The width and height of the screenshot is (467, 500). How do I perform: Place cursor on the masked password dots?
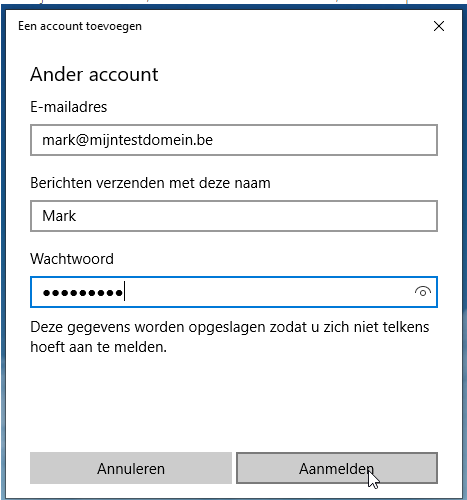coord(83,293)
